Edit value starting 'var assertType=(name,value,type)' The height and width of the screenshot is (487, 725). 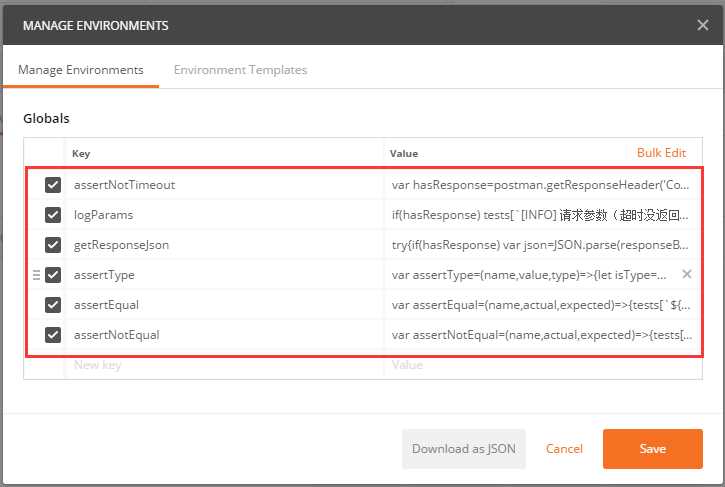(x=529, y=275)
